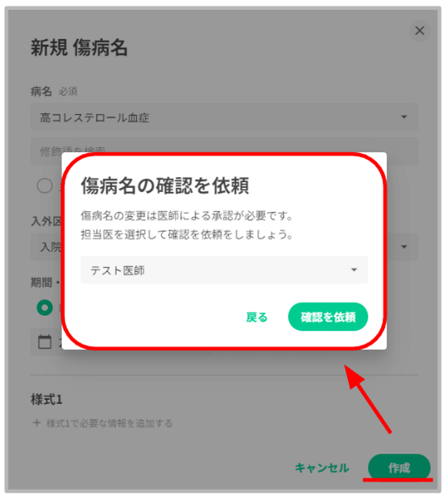The width and height of the screenshot is (448, 499).
Task: Click the arrow icon of 入院 selector
Action: [404, 246]
